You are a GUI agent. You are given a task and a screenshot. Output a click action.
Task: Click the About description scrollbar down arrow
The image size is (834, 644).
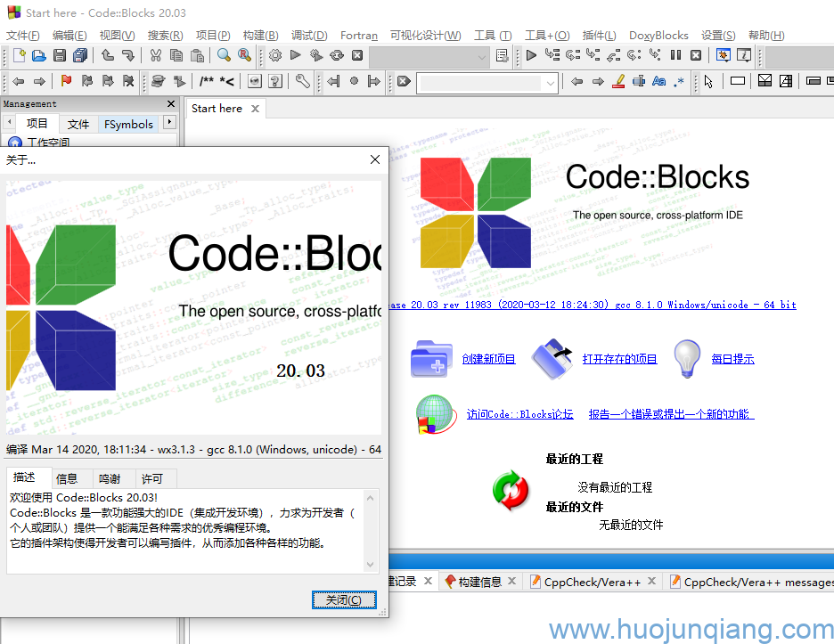click(x=370, y=565)
